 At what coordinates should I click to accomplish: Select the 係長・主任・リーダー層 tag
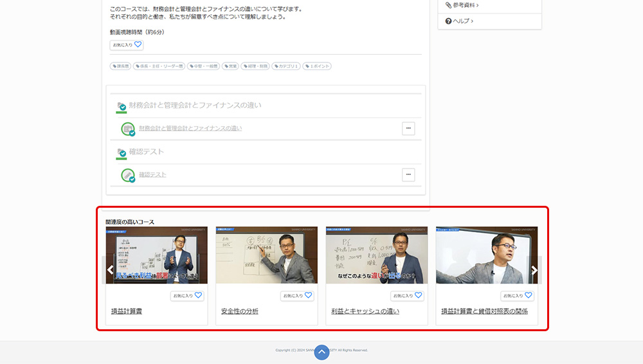click(159, 66)
